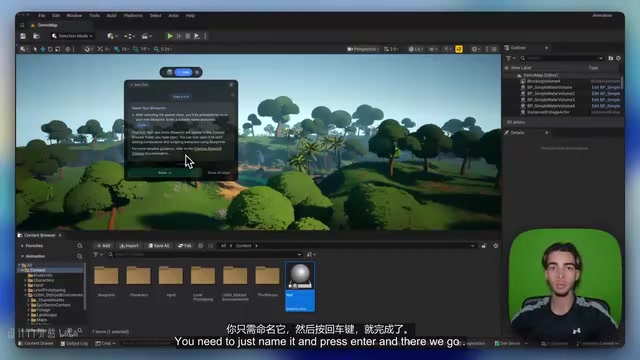The image size is (640, 360).
Task: Select the Characters folder in the tree
Action: [x=43, y=280]
